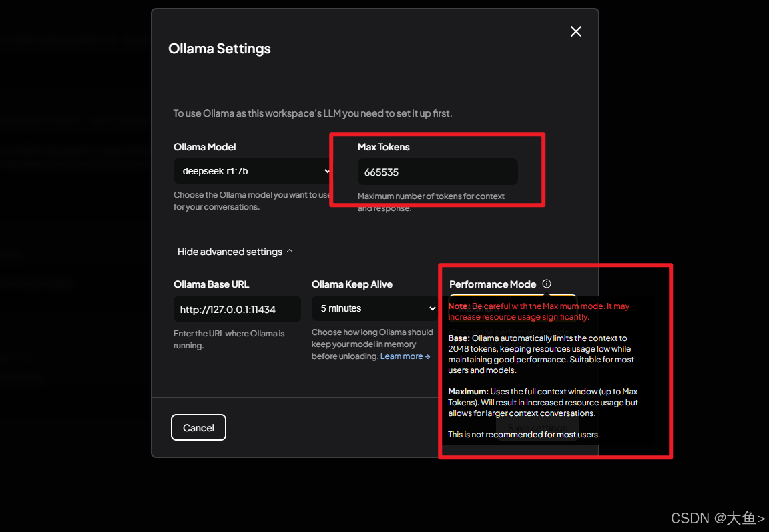This screenshot has height=532, width=769.
Task: Open the Ollama Model dropdown
Action: click(253, 171)
